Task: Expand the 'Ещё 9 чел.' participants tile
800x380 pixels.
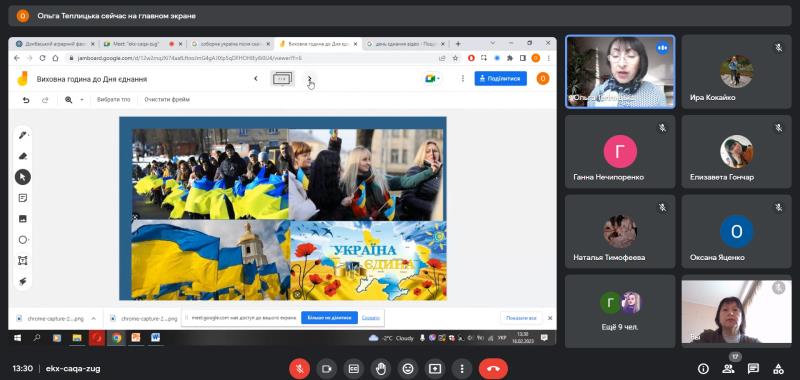Action: click(x=620, y=311)
